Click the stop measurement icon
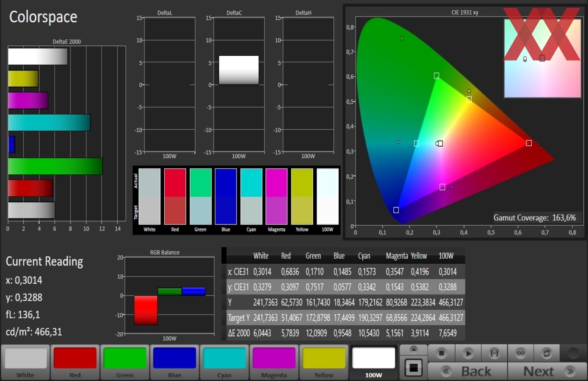Image resolution: width=588 pixels, height=381 pixels. click(x=441, y=353)
